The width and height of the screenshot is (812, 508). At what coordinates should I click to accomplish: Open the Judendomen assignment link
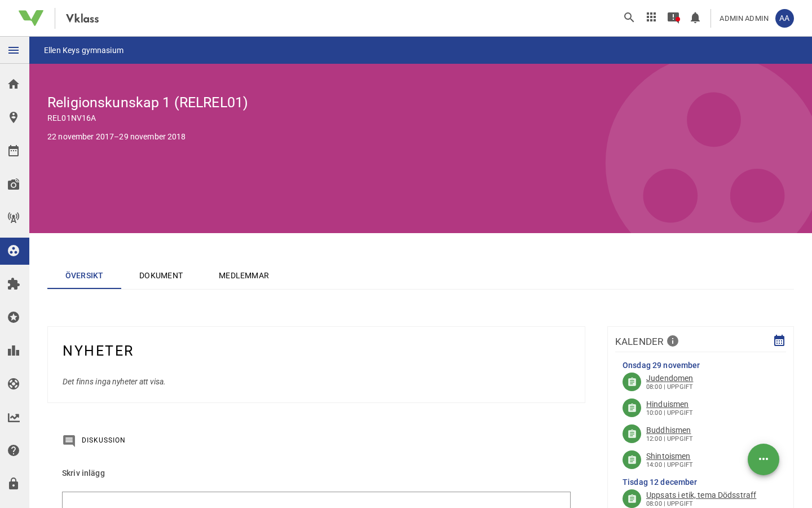pyautogui.click(x=669, y=378)
